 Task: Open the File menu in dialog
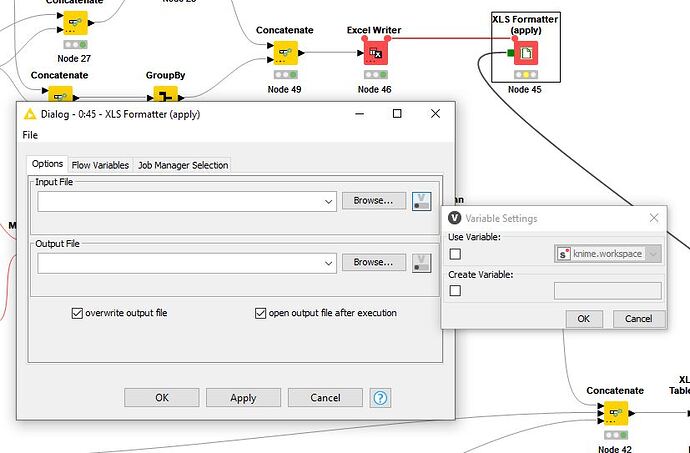(30, 135)
